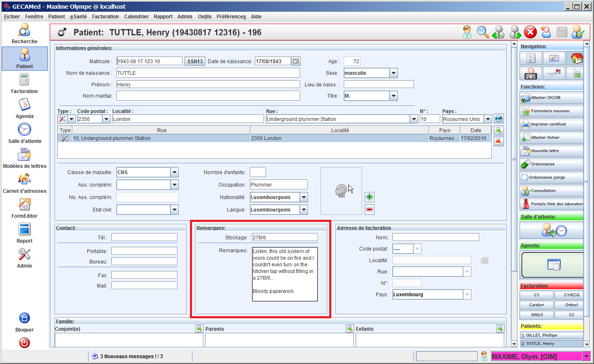The image size is (594, 364).
Task: Expand the Nationalité dropdown
Action: [x=304, y=197]
